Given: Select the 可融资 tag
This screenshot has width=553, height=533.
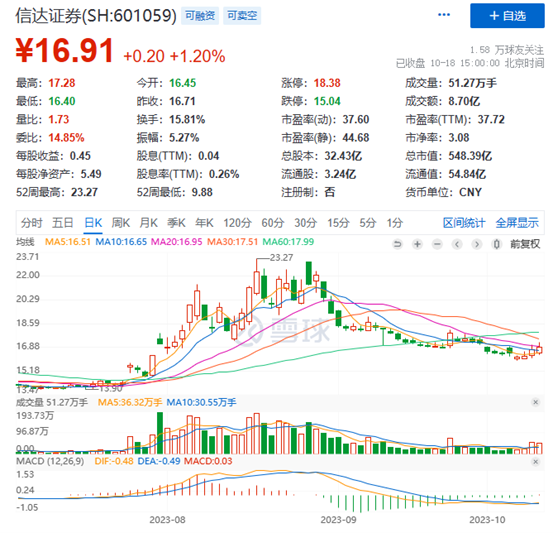Looking at the screenshot, I should click(x=200, y=16).
